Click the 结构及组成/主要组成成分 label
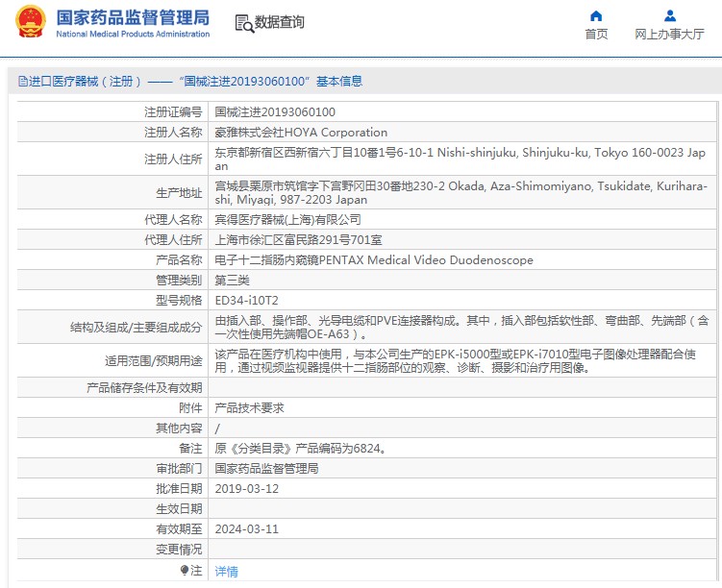722x588 pixels. [x=137, y=327]
